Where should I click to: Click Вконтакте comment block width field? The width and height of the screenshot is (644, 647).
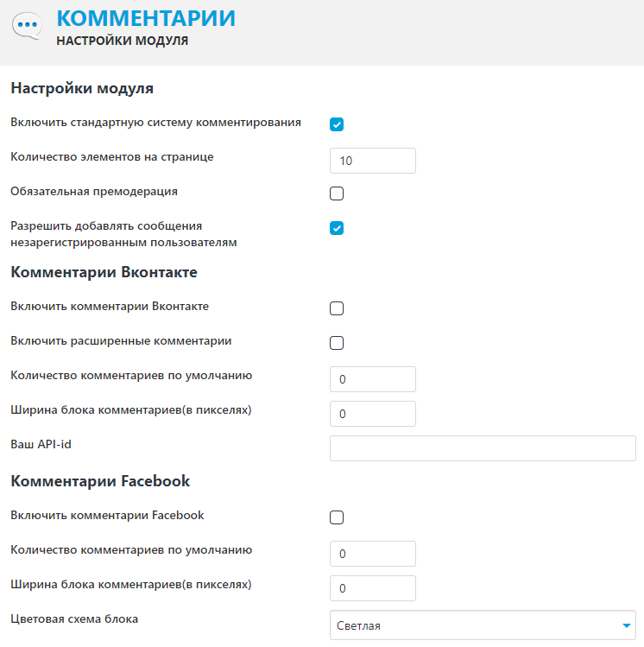click(x=372, y=414)
